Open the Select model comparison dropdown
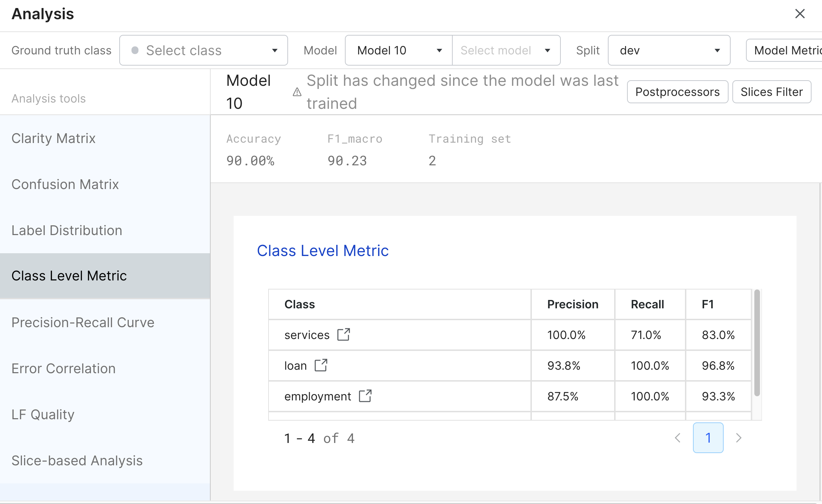Image resolution: width=822 pixels, height=504 pixels. 506,50
